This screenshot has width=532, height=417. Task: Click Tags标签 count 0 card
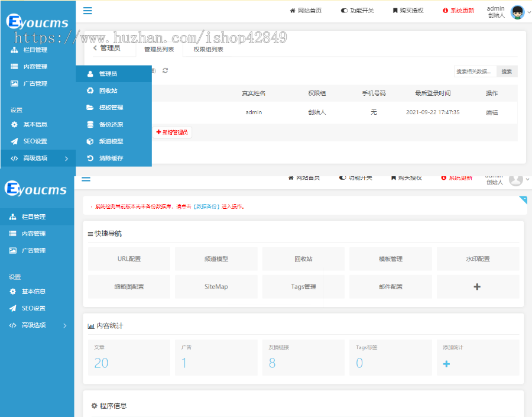(x=391, y=357)
